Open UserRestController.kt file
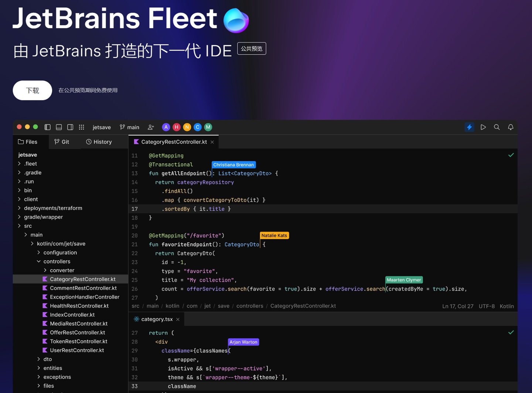The width and height of the screenshot is (532, 393). [x=73, y=350]
